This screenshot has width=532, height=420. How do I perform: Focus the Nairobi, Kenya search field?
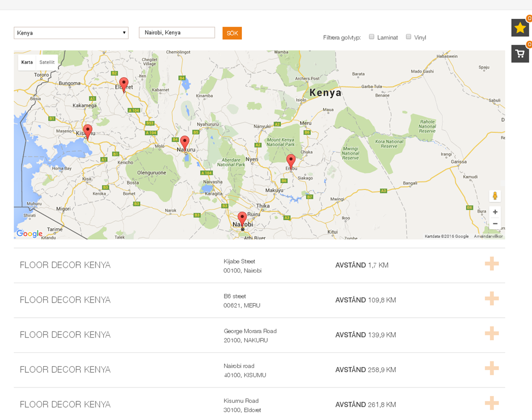point(177,33)
